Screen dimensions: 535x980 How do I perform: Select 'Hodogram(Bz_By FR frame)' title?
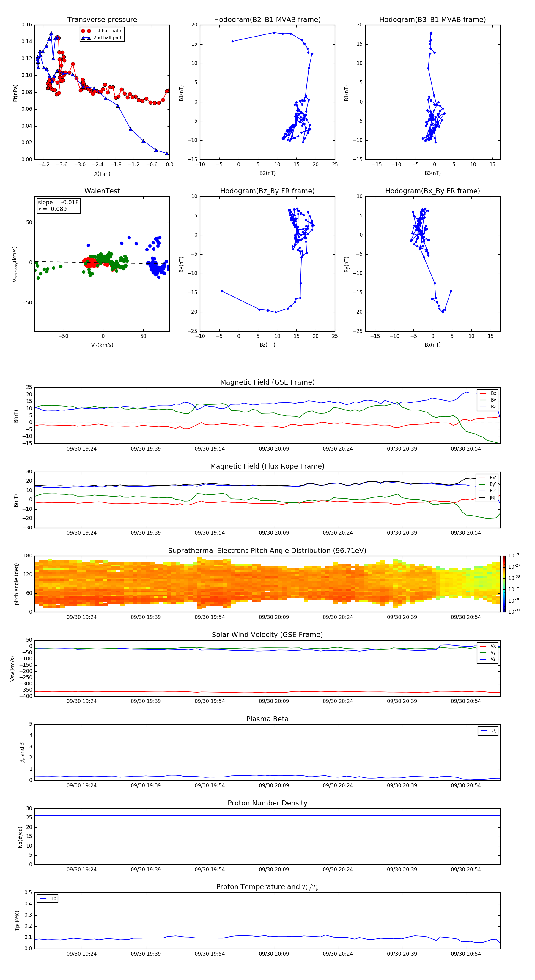pyautogui.click(x=267, y=191)
